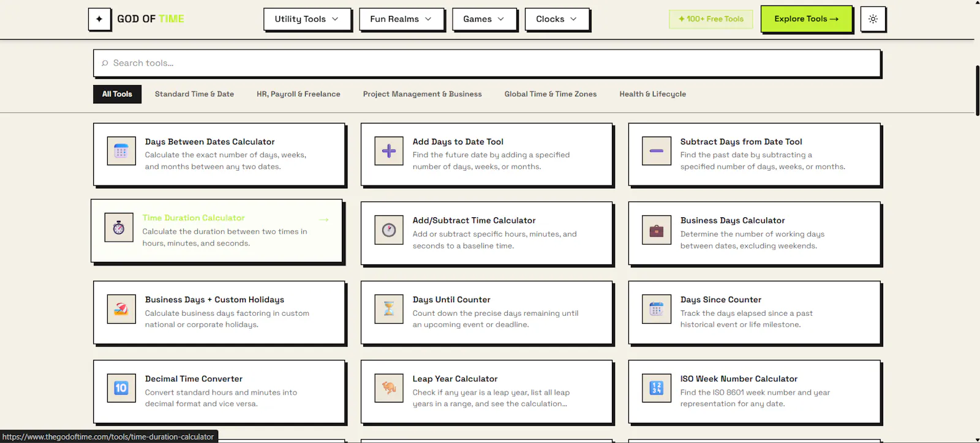Open Business Days Calculator title

[x=733, y=220]
